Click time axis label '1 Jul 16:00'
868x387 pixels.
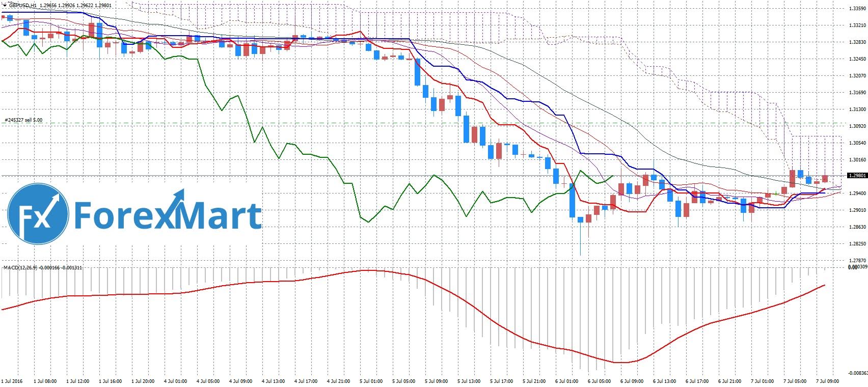pos(110,381)
